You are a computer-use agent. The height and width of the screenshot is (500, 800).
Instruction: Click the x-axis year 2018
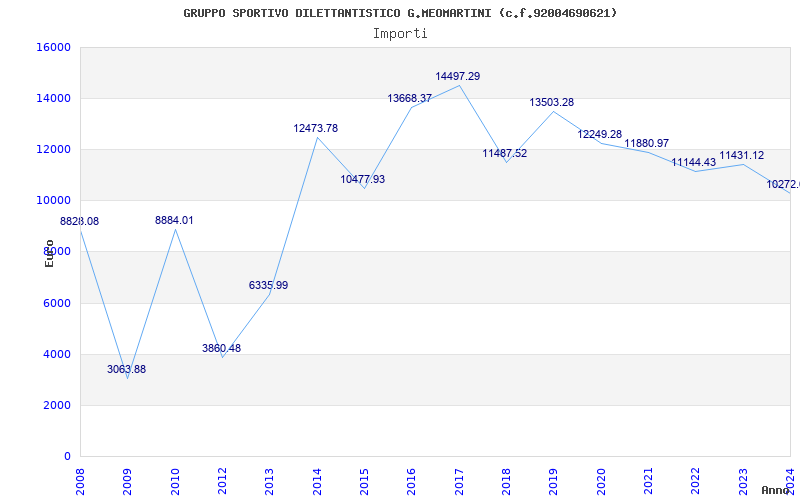click(x=506, y=482)
